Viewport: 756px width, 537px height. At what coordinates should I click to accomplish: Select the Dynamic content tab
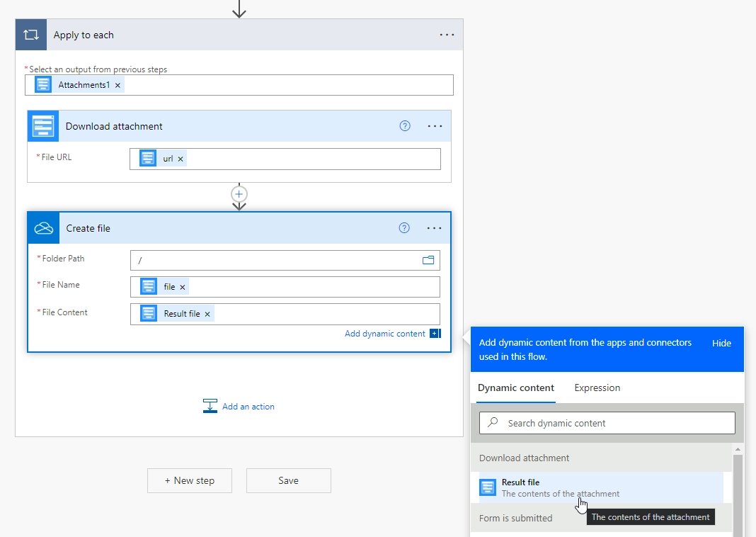point(516,388)
